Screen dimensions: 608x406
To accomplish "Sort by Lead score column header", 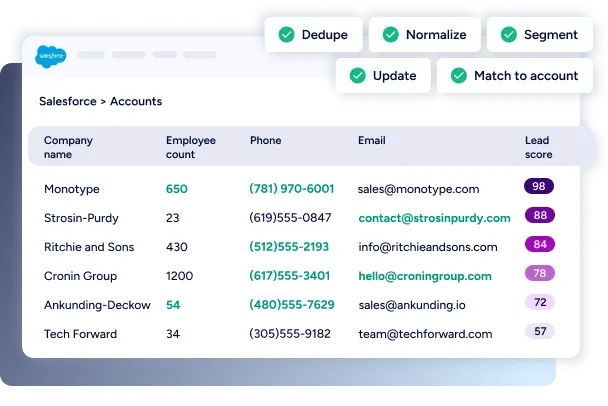I will click(x=539, y=147).
